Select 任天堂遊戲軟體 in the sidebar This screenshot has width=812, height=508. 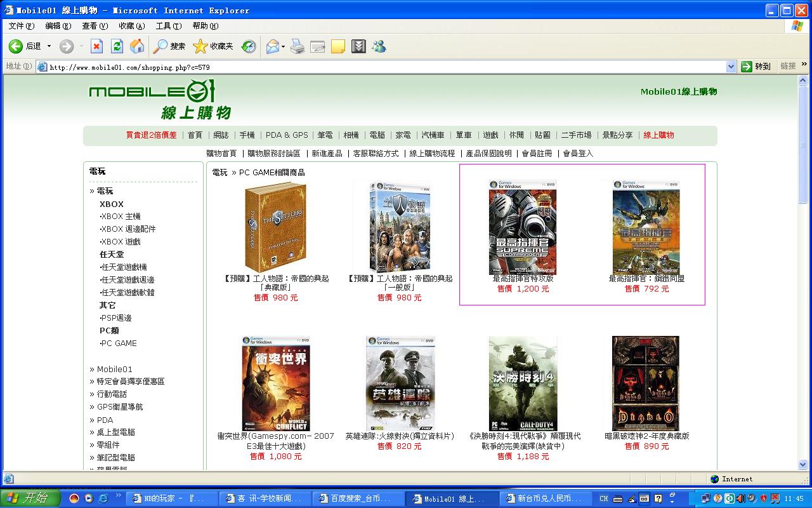pyautogui.click(x=128, y=293)
